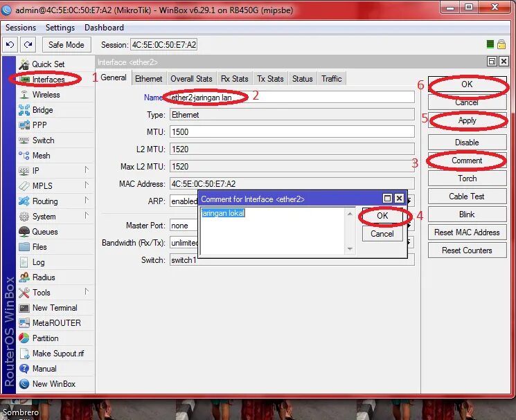Start a New WinBox session
This screenshot has height=420, width=516.
click(55, 383)
